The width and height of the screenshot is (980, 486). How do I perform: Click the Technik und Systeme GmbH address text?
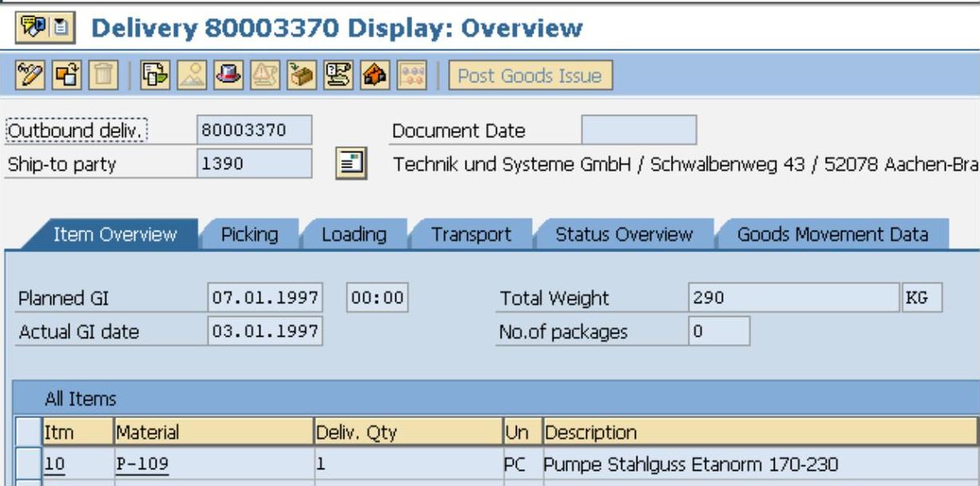[685, 164]
